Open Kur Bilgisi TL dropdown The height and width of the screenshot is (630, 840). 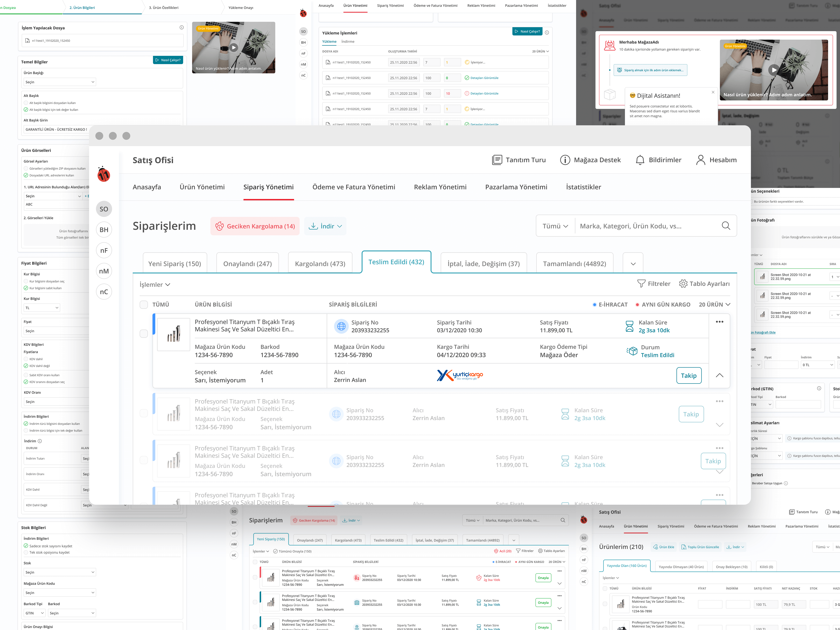(42, 308)
